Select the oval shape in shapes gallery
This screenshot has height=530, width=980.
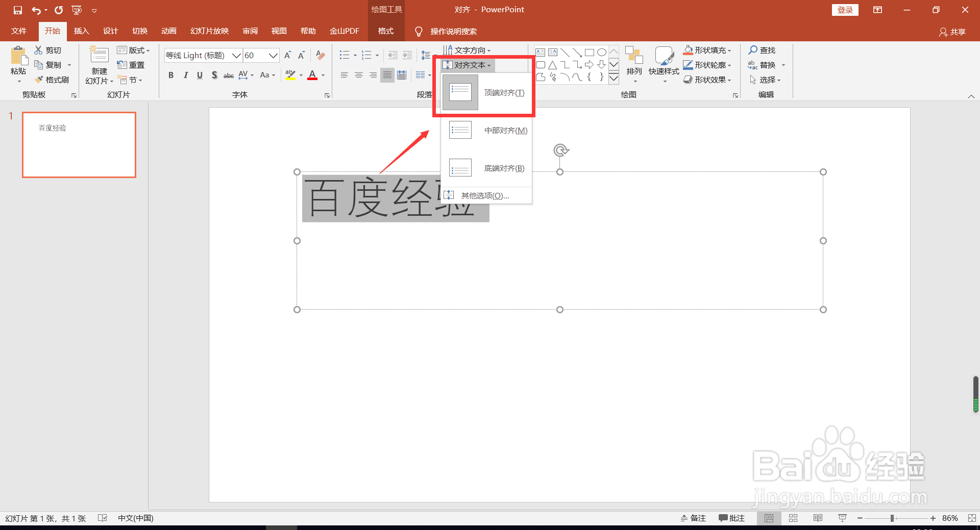602,52
